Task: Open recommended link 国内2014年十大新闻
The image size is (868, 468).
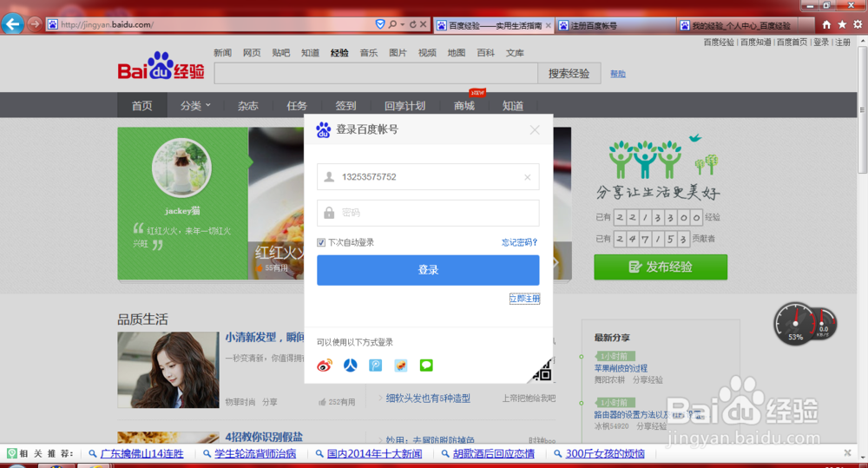Action: click(374, 453)
